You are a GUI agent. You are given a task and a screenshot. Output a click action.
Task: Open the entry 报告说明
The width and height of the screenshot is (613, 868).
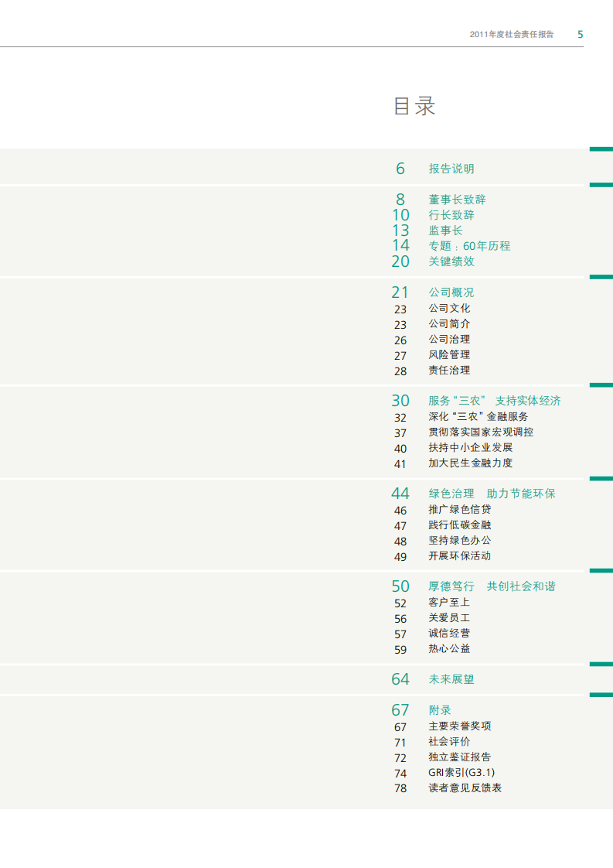tap(451, 169)
